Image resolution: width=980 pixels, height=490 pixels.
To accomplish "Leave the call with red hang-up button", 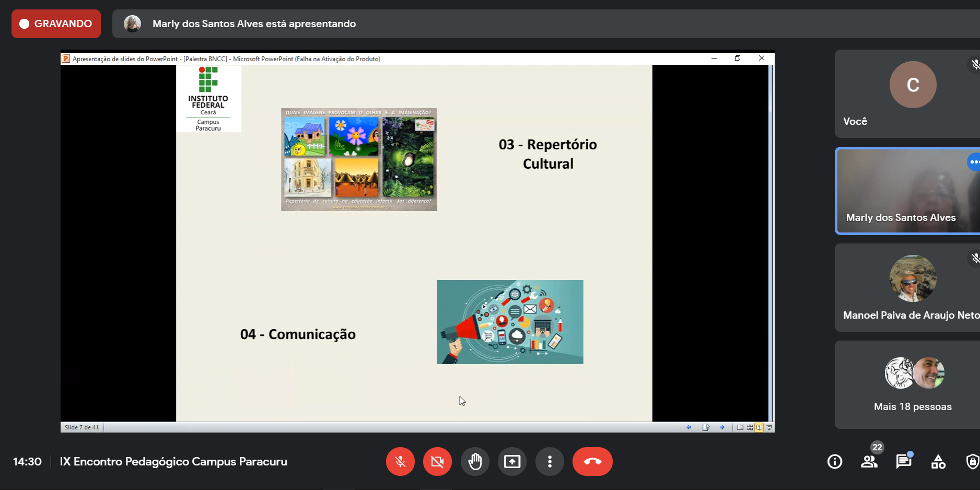I will [592, 462].
